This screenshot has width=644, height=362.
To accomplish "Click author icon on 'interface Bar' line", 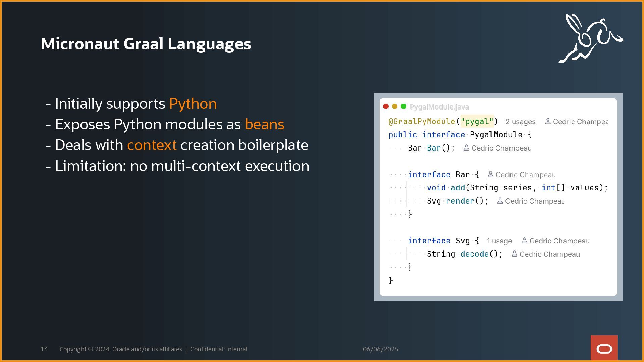I will point(490,174).
